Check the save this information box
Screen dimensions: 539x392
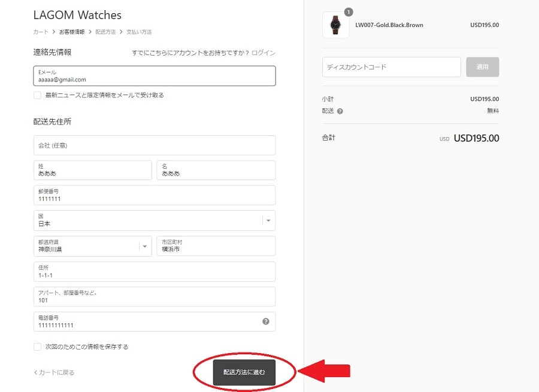38,347
